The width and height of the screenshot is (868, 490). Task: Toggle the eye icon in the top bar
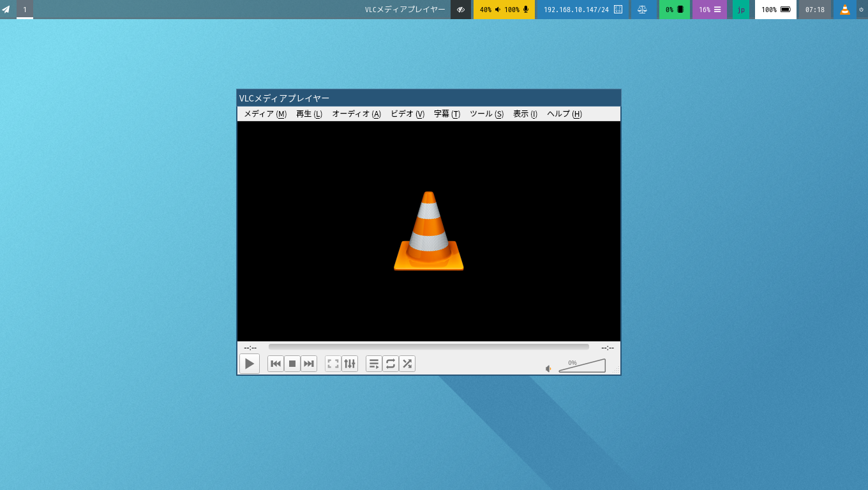click(461, 10)
